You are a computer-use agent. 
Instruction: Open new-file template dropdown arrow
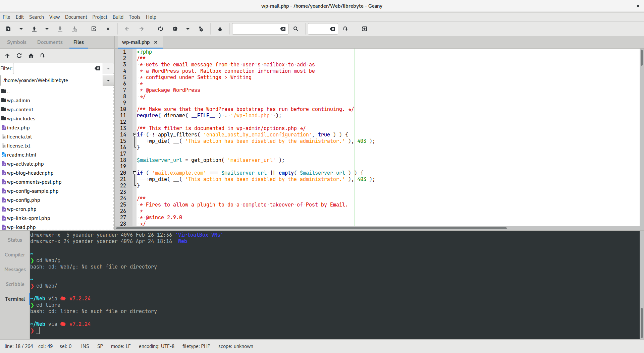(21, 29)
